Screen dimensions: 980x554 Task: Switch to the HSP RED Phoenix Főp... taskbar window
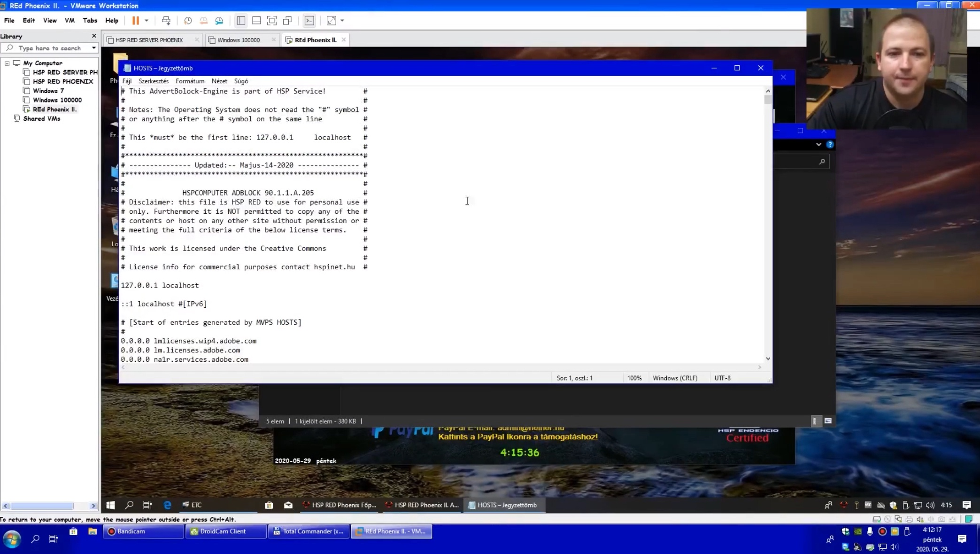click(340, 505)
